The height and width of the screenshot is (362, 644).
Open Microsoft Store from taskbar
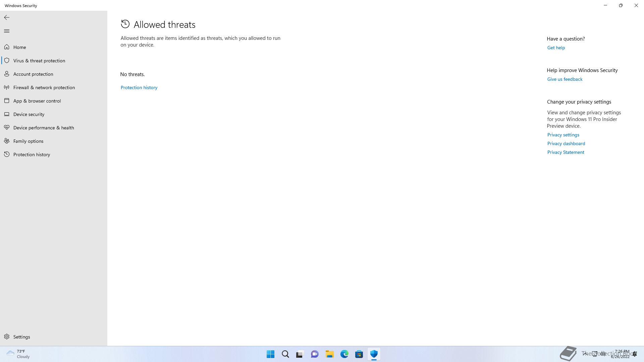click(x=359, y=354)
